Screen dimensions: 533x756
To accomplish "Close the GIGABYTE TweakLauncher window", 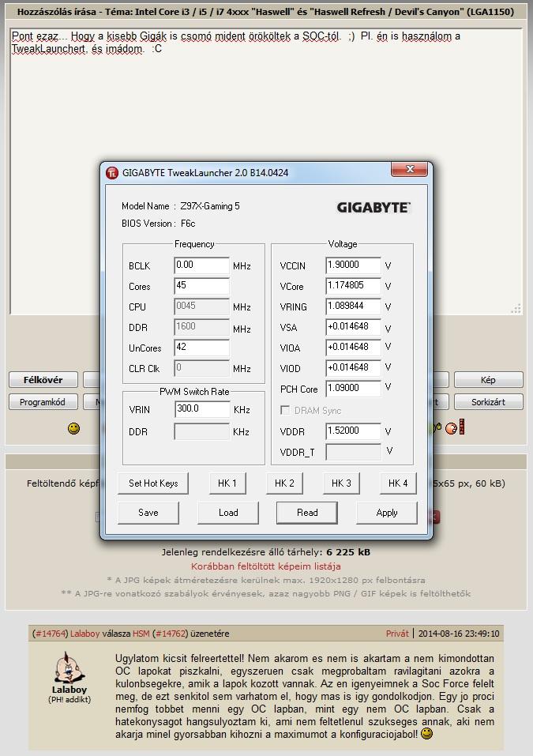I will point(409,169).
